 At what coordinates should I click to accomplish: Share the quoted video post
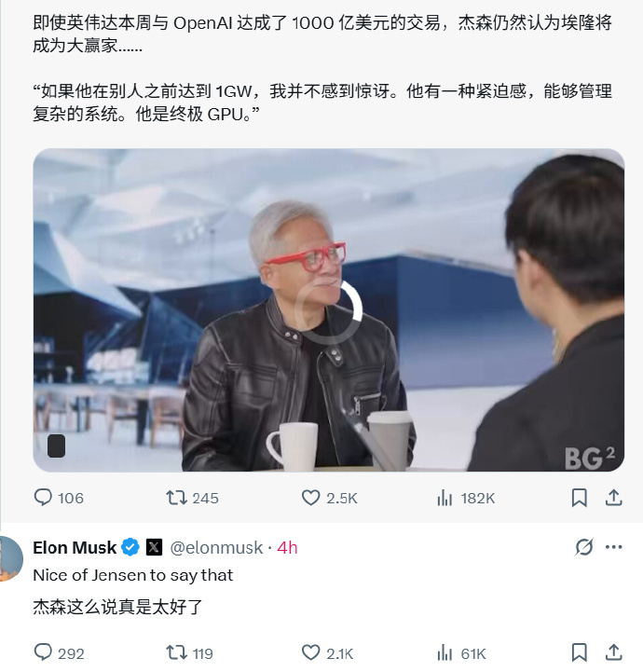pos(613,498)
